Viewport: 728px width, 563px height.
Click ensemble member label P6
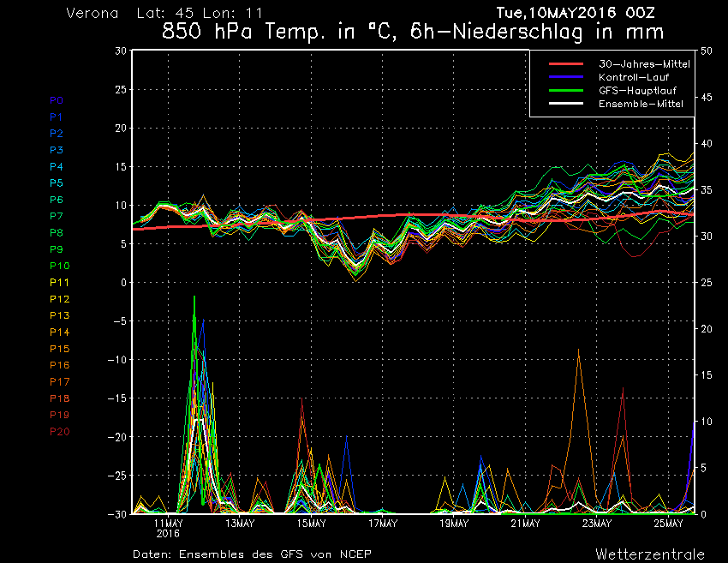(57, 200)
